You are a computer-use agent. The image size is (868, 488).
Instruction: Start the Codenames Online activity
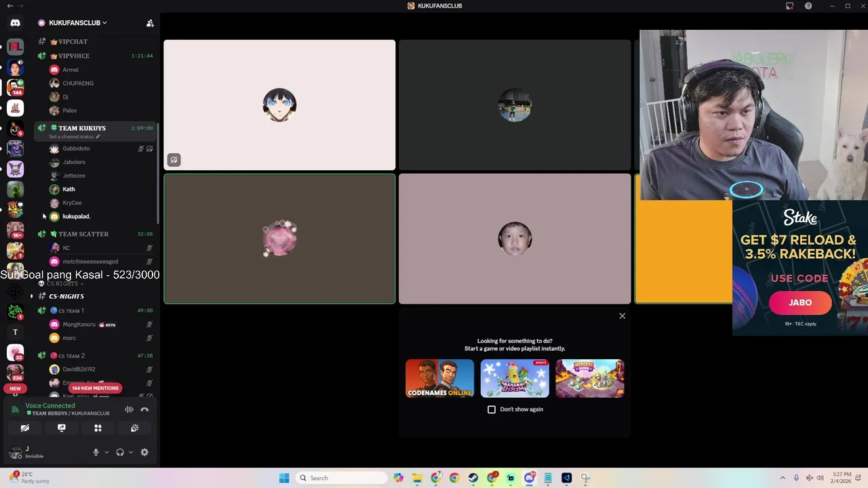click(439, 378)
